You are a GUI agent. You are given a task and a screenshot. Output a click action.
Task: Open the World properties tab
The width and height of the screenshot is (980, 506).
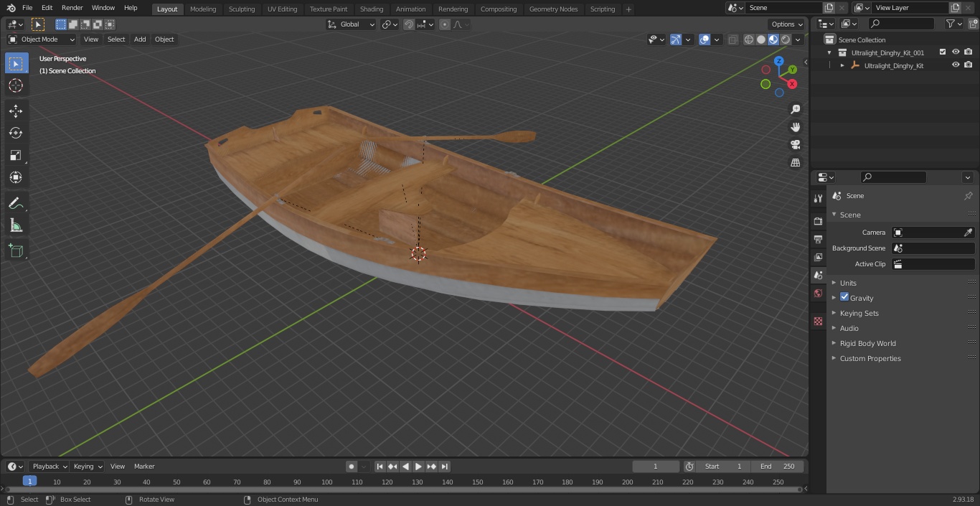(818, 293)
